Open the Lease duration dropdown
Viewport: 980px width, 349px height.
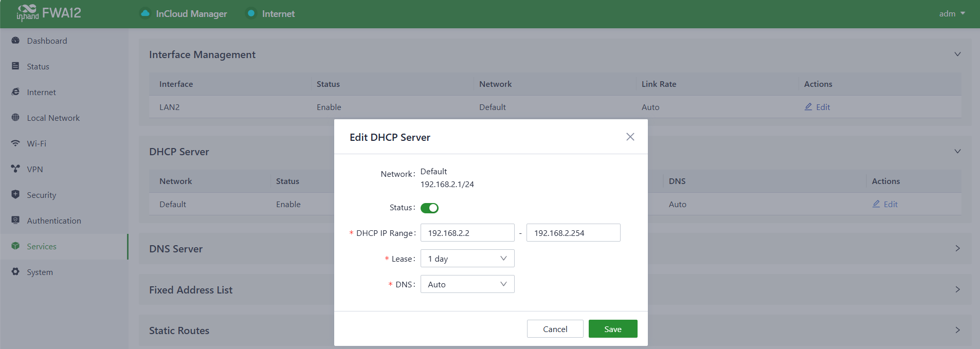coord(467,259)
